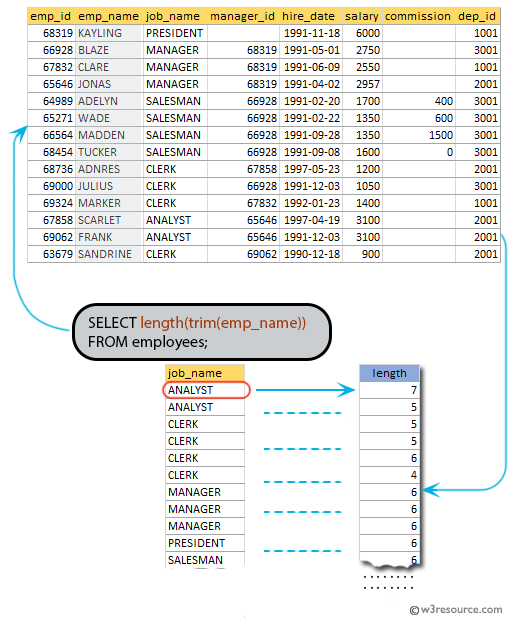Click the length(trim(emp_name)) expression
524x623 pixels.
tap(223, 323)
